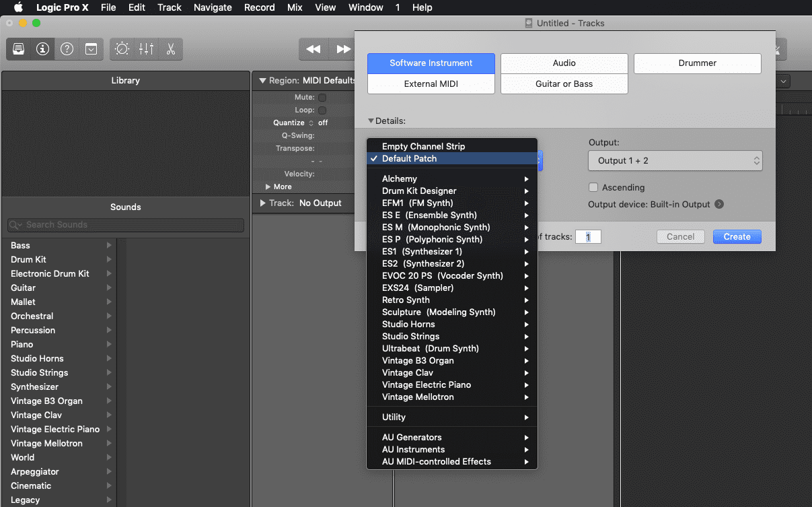Viewport: 812px width, 507px height.
Task: Open the Track menu in the menu bar
Action: (170, 7)
